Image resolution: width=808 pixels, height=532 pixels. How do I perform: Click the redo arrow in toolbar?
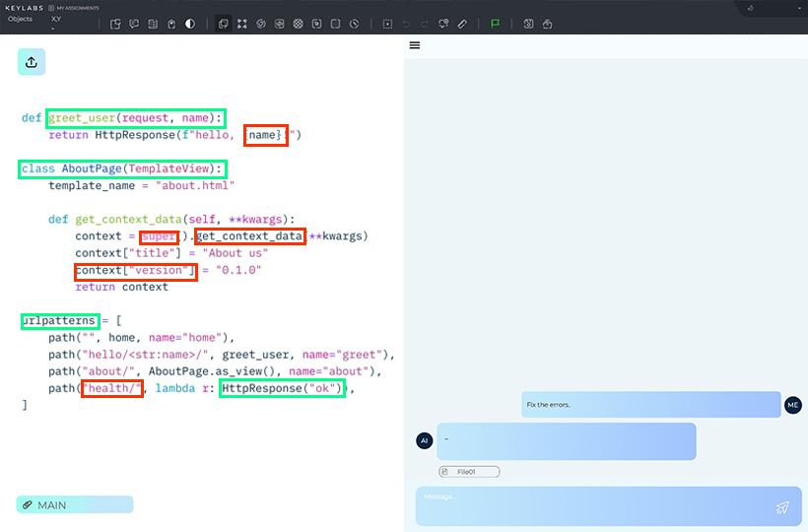426,24
